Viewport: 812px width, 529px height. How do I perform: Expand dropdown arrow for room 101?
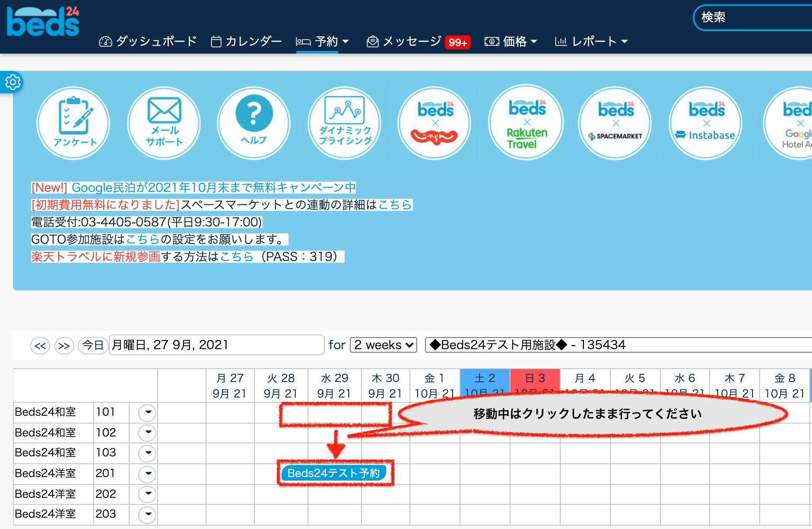147,412
